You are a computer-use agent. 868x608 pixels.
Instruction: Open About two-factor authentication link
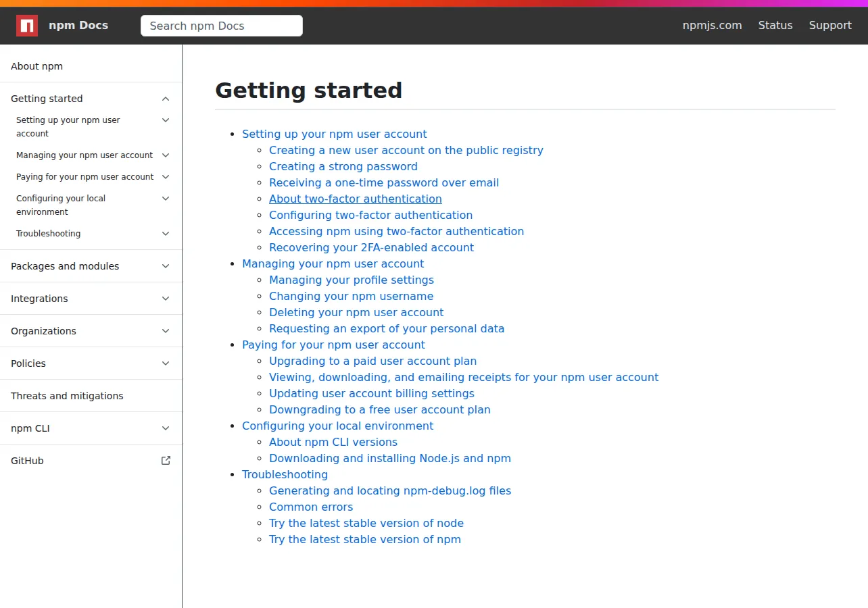[x=356, y=199]
